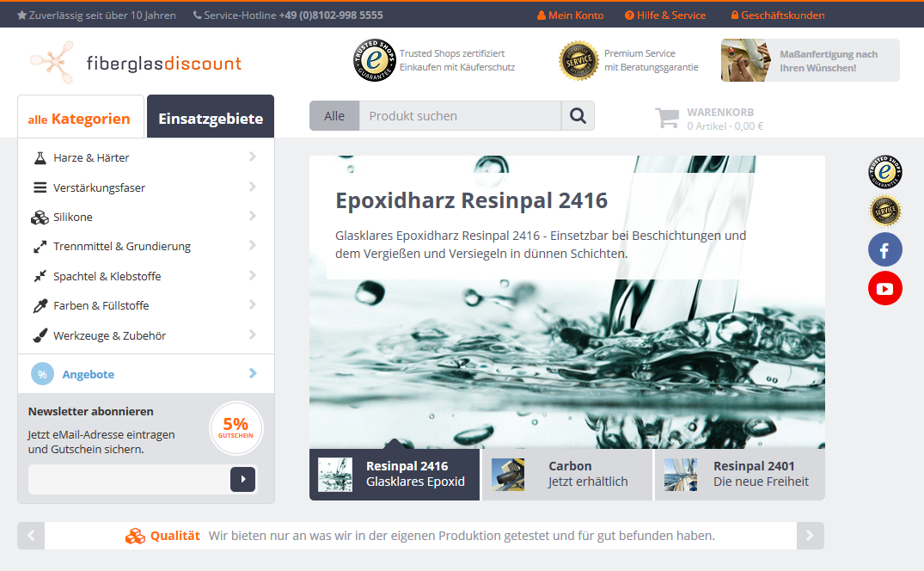The width and height of the screenshot is (924, 571).
Task: Expand Werkzeuge & Zubehör submenu chevron
Action: 252,335
